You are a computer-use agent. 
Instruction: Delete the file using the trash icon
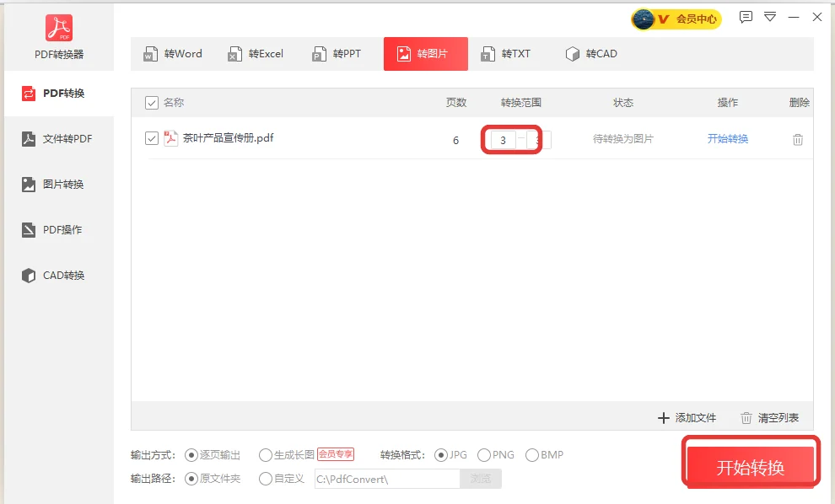(x=798, y=139)
